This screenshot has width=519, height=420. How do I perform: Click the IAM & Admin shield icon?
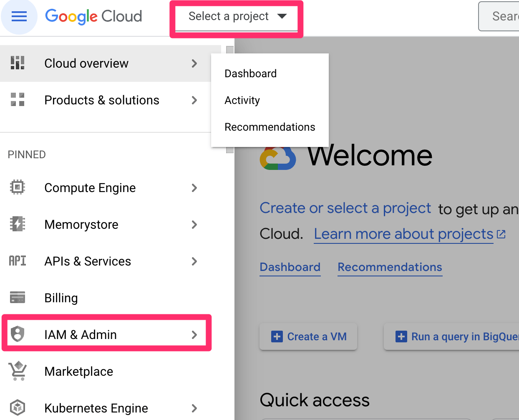coord(18,334)
